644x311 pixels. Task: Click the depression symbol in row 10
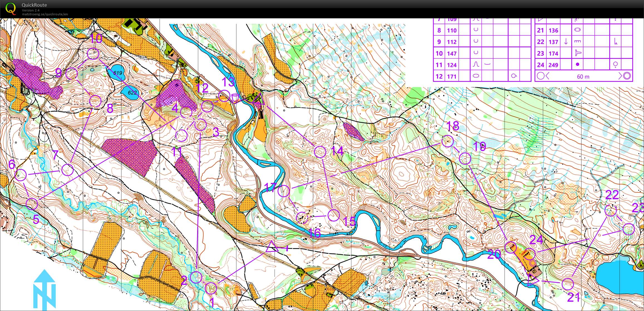click(x=476, y=53)
